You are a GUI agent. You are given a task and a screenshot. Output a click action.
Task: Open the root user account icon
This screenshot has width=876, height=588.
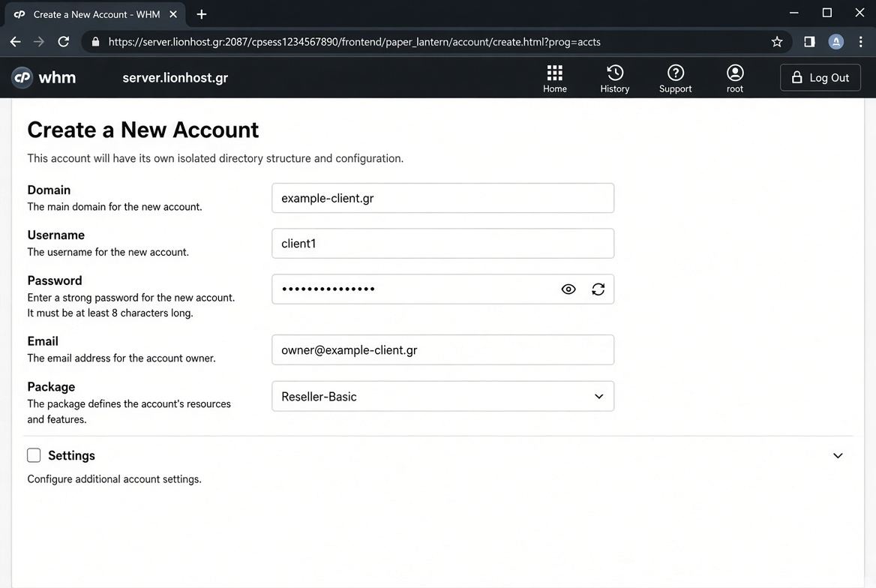(x=735, y=73)
